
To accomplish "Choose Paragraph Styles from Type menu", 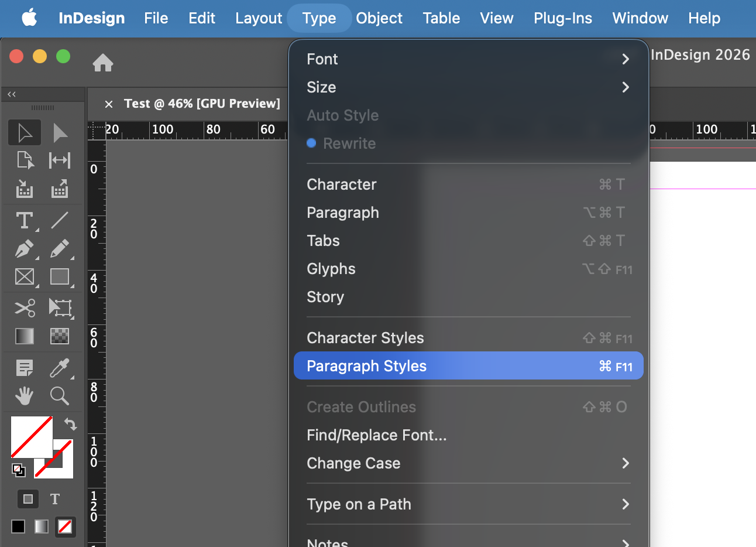I will (x=468, y=366).
